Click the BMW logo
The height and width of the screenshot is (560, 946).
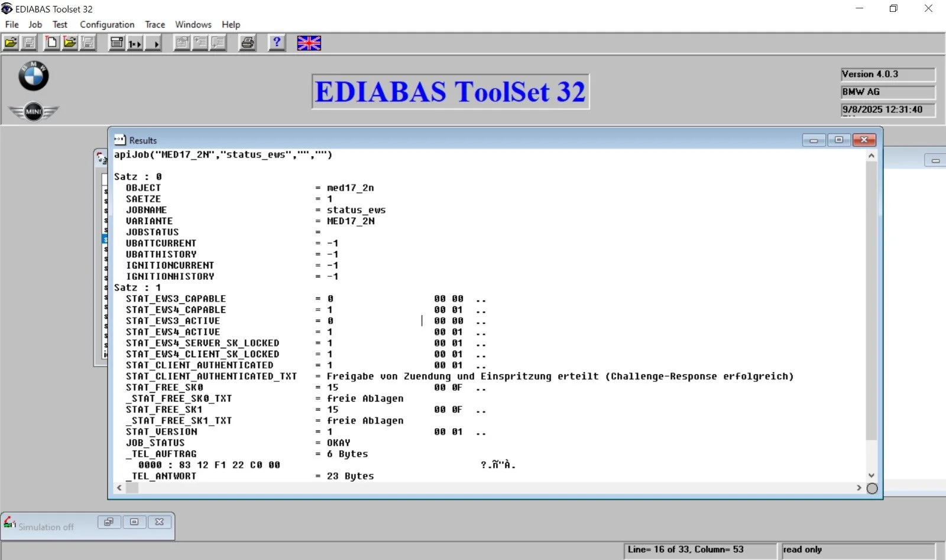tap(34, 76)
